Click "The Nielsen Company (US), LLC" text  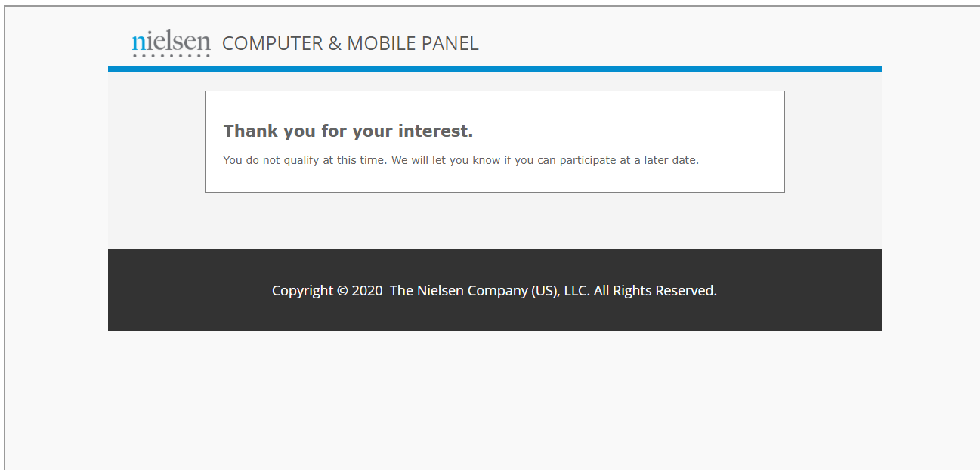490,291
